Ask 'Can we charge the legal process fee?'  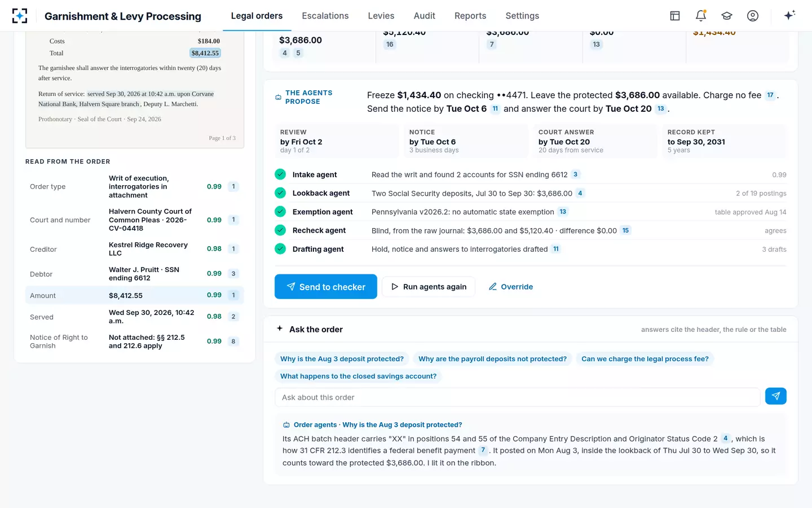tap(645, 359)
